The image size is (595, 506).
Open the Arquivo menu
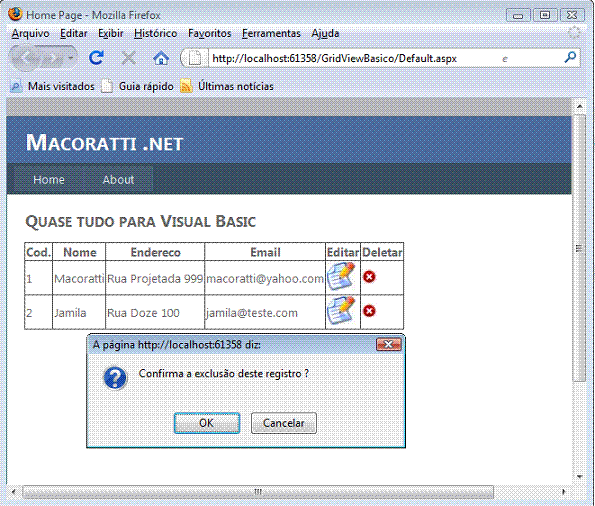click(30, 33)
